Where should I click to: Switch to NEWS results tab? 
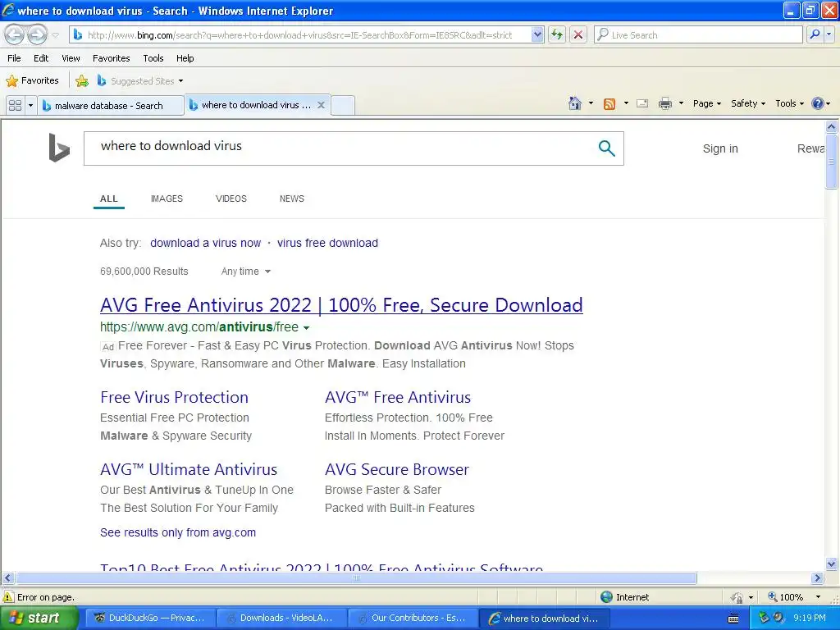[291, 199]
